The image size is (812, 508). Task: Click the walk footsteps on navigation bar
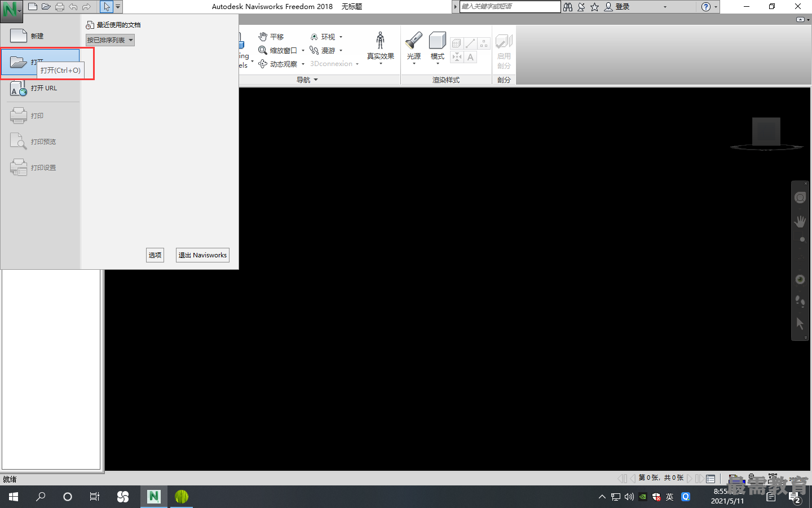(800, 301)
